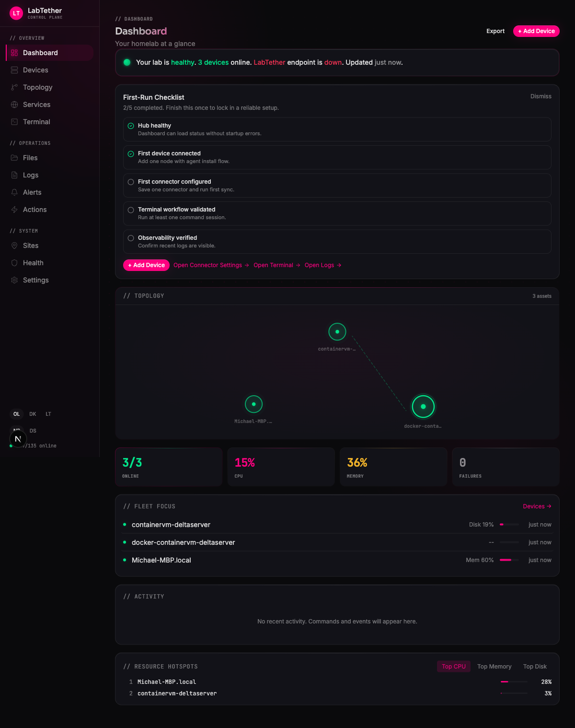575x728 pixels.
Task: Click the header Add Device button
Action: [x=536, y=31]
